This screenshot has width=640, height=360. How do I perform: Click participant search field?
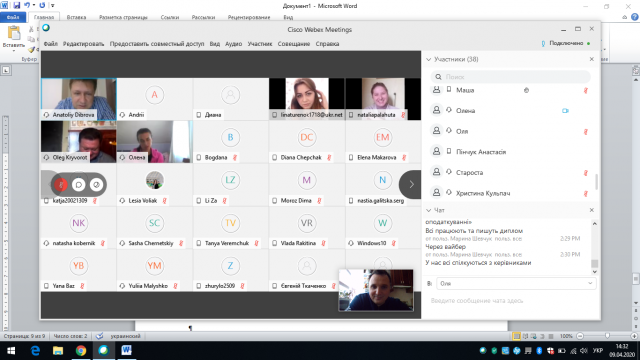click(x=510, y=77)
